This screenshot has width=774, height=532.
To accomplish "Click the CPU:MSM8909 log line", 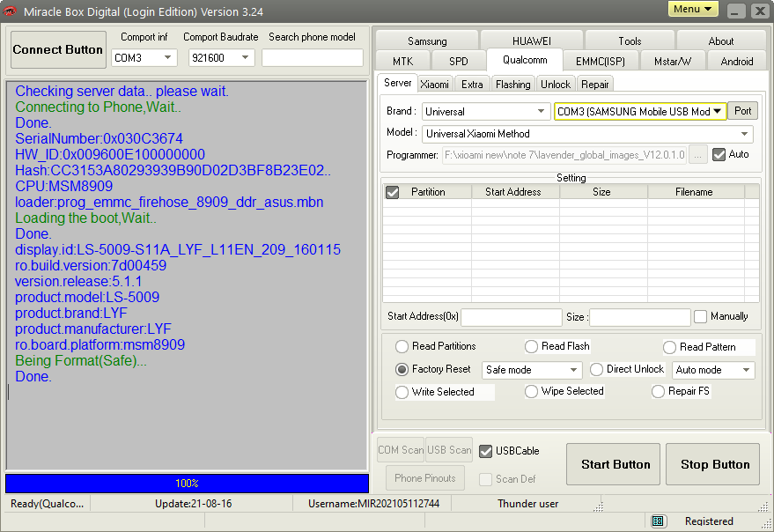I will (63, 186).
